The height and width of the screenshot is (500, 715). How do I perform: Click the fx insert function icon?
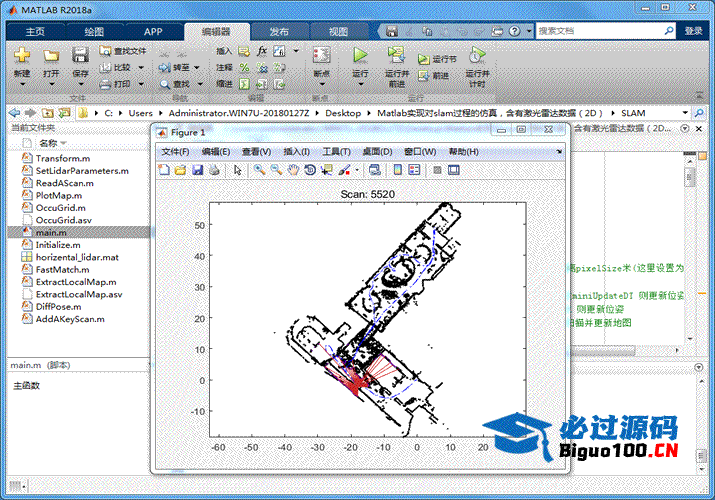tap(262, 51)
